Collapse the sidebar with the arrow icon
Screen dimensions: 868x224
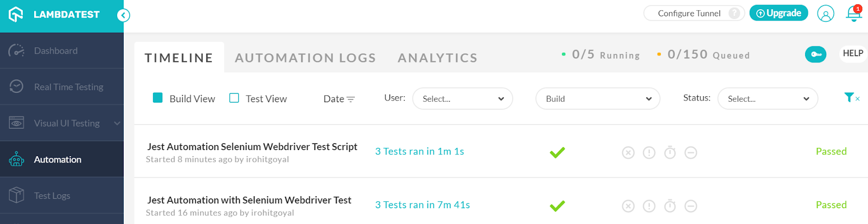(124, 15)
